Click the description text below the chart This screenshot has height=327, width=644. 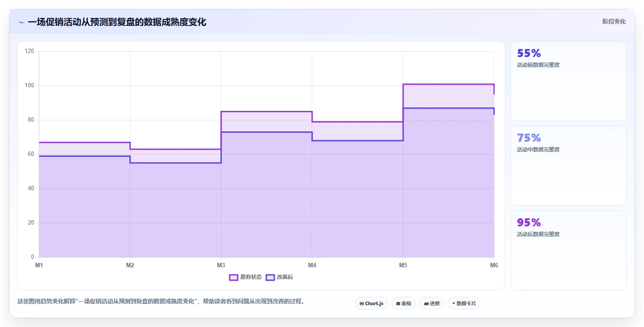coord(162,302)
